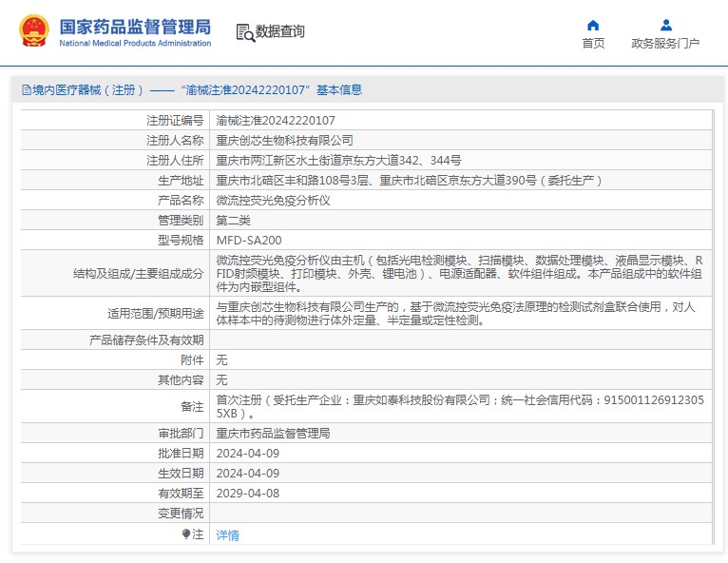Screen dimensions: 728x563
Task: Click the 数据查询 magnifier document icon
Action: 244,32
